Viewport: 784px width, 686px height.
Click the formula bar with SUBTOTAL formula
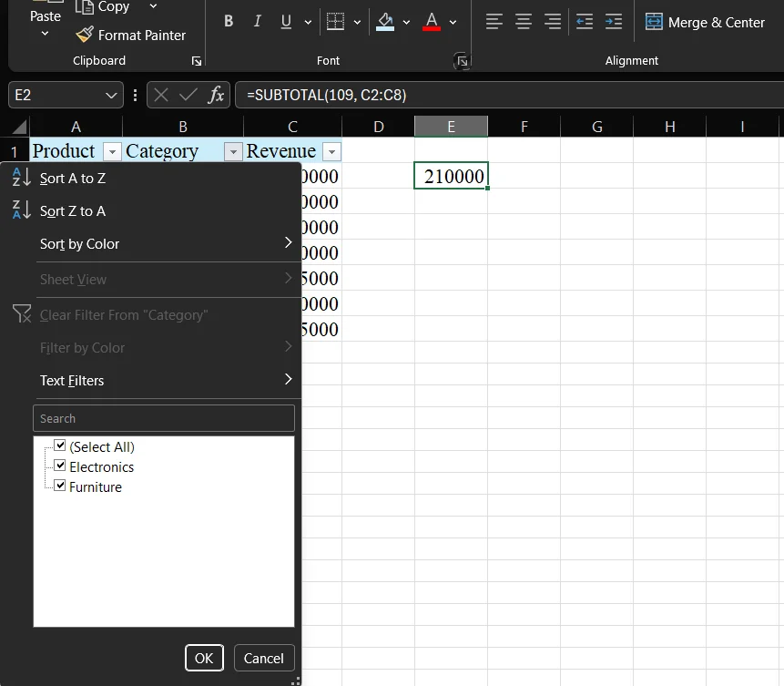tap(509, 95)
